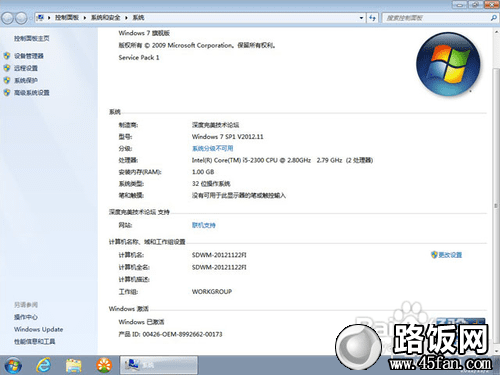Select Service Pack 1 text
500x375 pixels.
point(139,58)
